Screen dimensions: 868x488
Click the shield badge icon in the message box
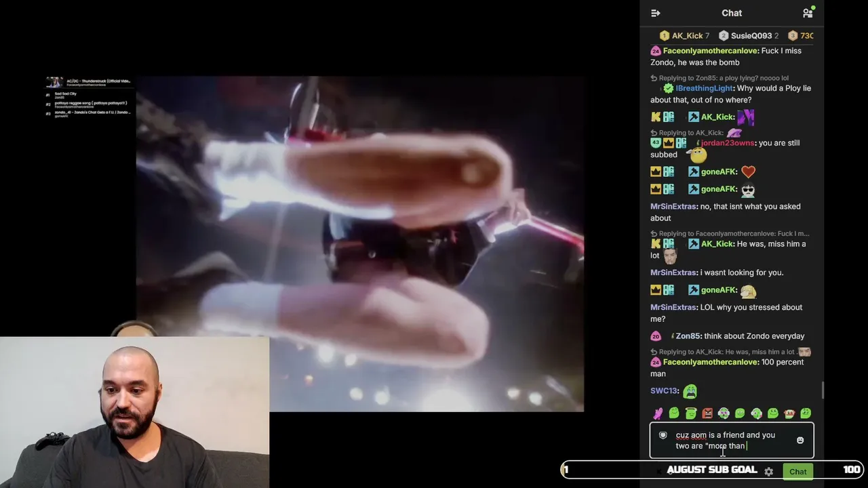tap(663, 435)
